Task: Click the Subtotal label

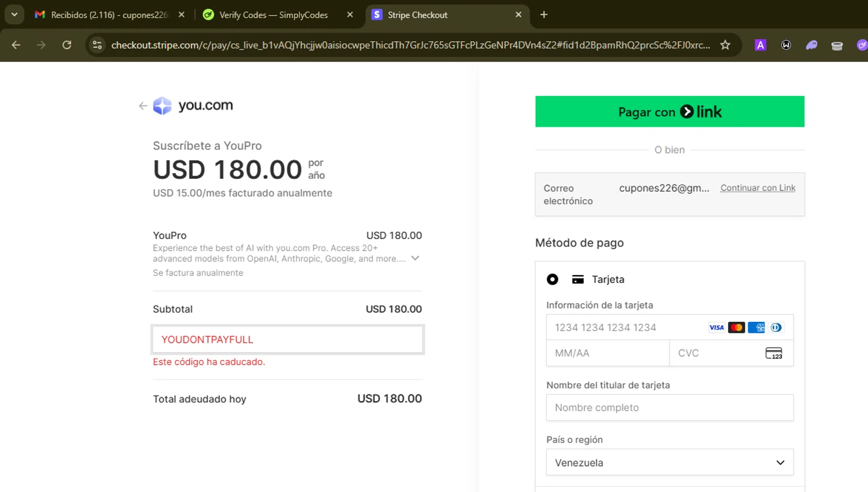Action: pos(172,309)
